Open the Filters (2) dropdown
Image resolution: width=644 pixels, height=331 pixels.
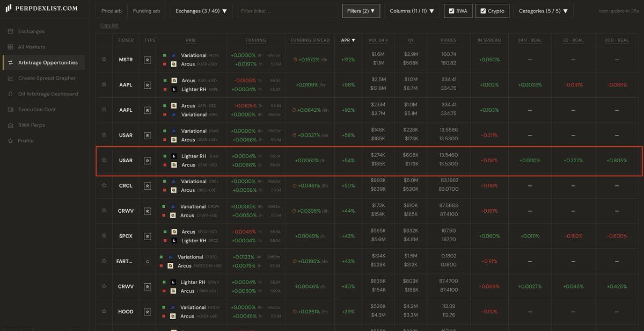pos(361,11)
